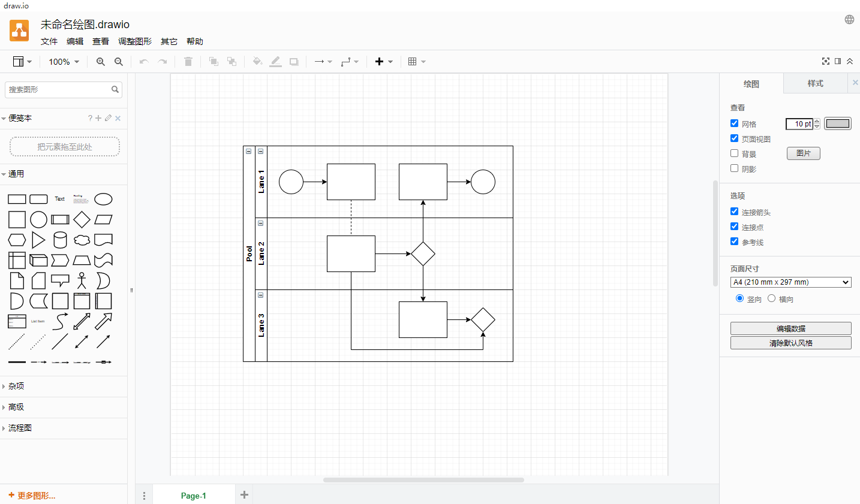Toggle the 连接箭头 checkbox

point(734,212)
